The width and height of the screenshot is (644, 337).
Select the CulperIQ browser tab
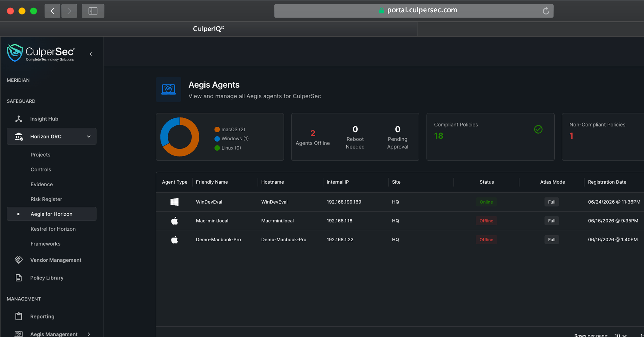click(x=208, y=29)
